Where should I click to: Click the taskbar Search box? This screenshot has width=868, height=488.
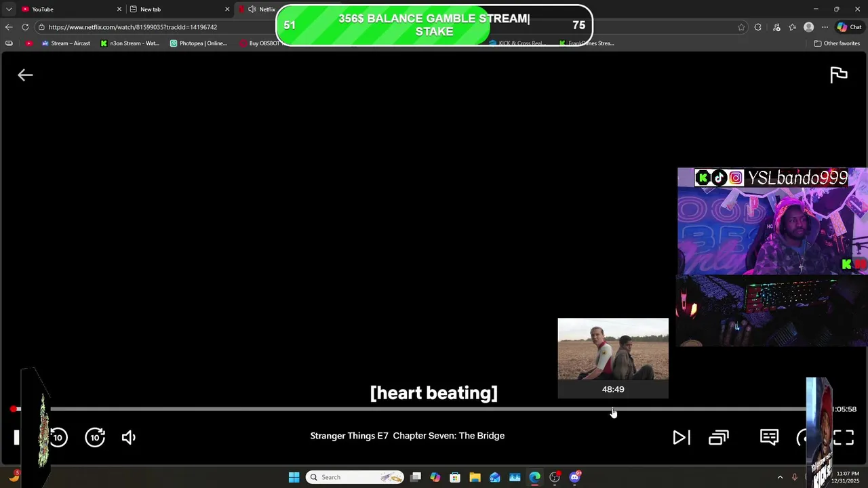click(x=355, y=477)
